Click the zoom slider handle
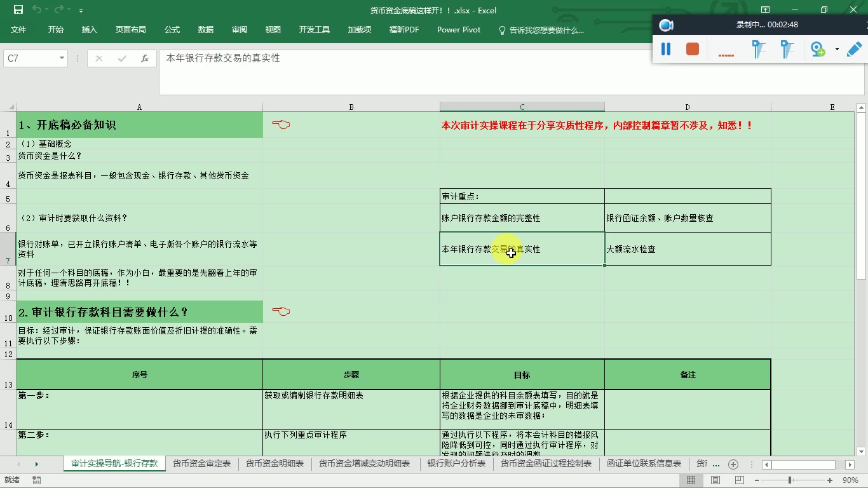This screenshot has height=488, width=868. [790, 480]
